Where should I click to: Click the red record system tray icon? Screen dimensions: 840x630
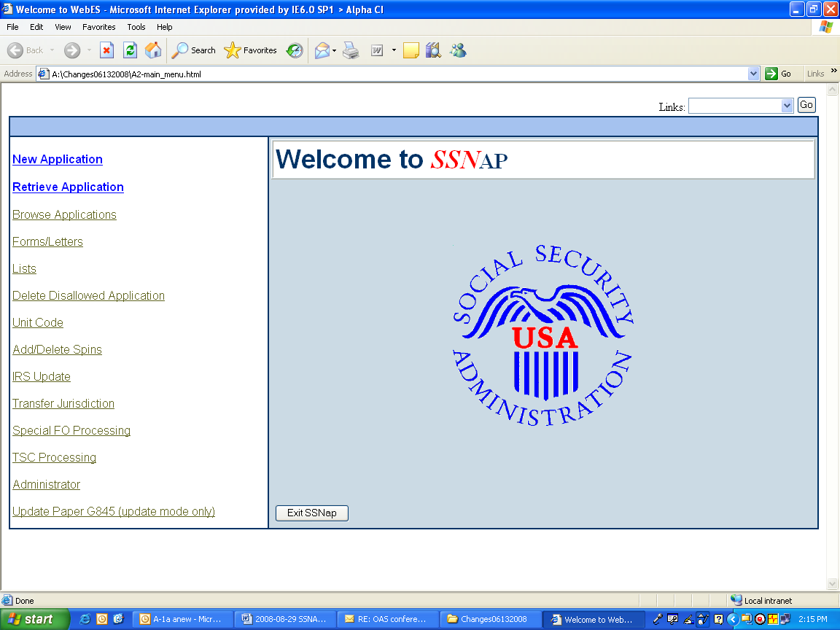[760, 619]
